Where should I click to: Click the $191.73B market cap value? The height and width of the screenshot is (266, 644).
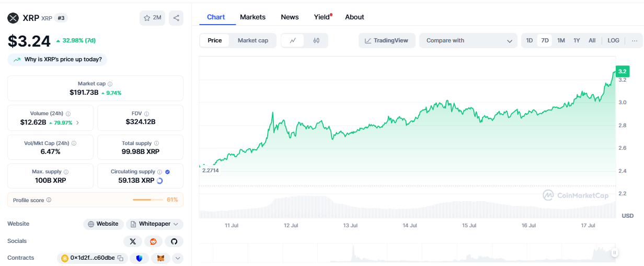(x=84, y=93)
